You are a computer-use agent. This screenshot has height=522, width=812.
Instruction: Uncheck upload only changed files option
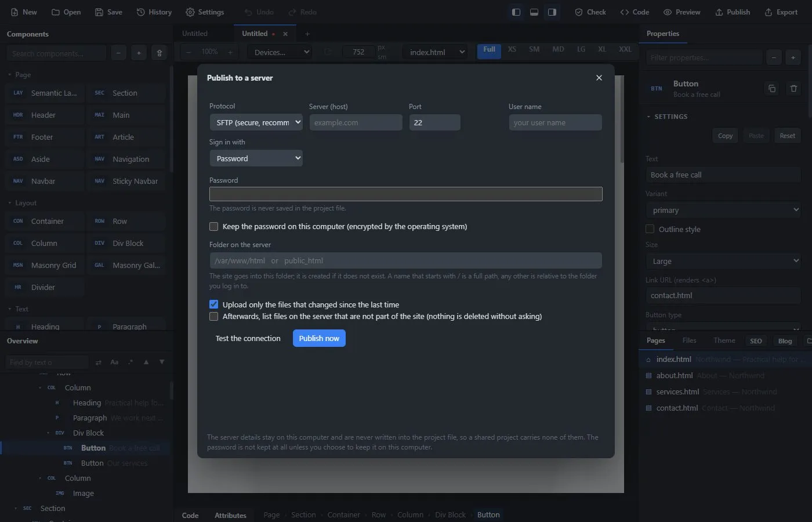pos(214,304)
